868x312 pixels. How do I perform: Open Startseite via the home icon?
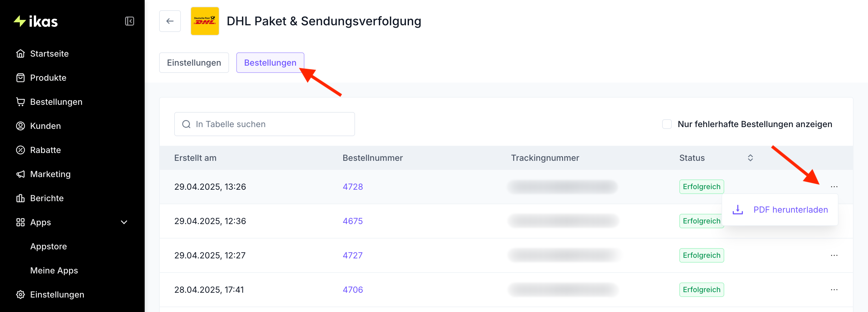(x=20, y=54)
